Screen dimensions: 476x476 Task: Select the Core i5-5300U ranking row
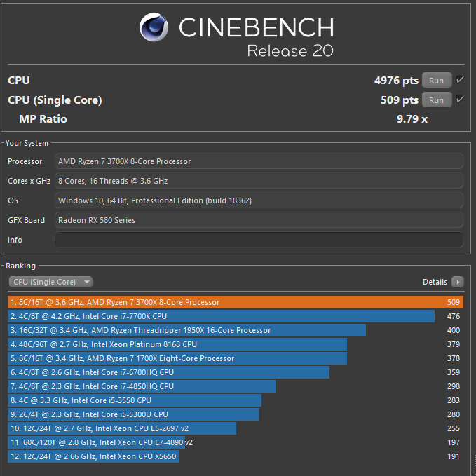point(236,414)
